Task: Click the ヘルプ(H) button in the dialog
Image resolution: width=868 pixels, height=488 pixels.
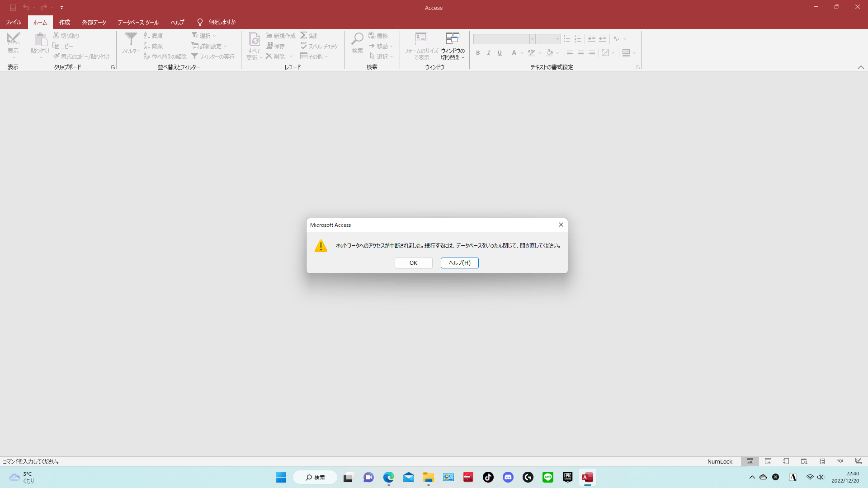Action: point(459,263)
